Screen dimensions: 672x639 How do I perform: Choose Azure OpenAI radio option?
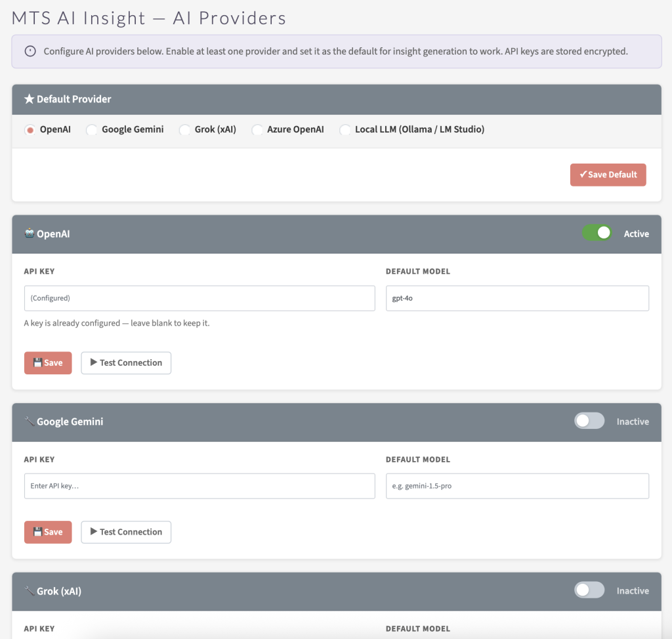(257, 130)
